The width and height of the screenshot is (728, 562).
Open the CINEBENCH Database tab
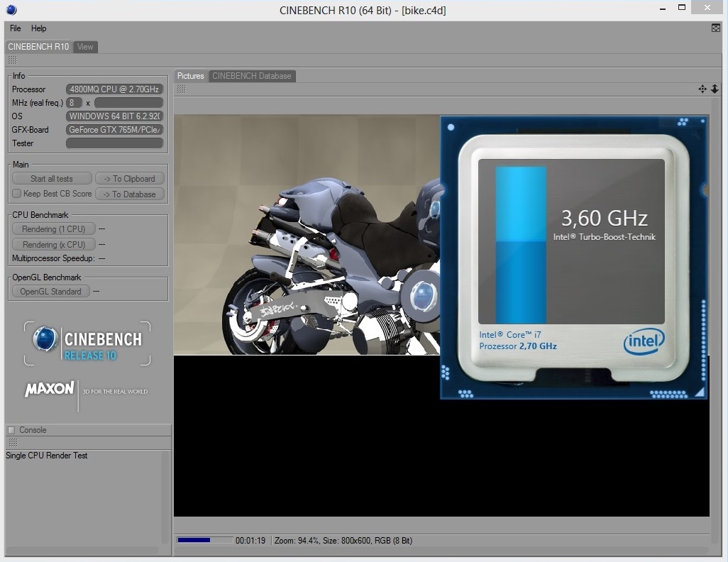point(252,76)
